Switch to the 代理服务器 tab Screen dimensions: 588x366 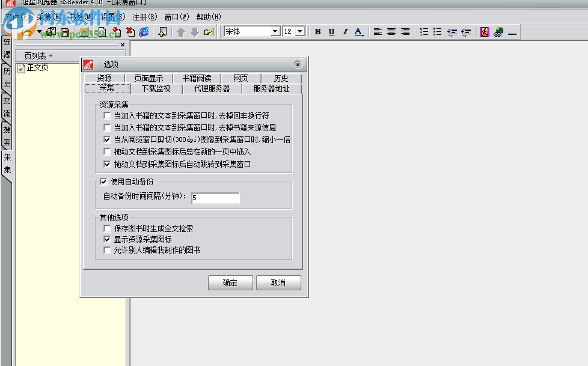pyautogui.click(x=212, y=89)
